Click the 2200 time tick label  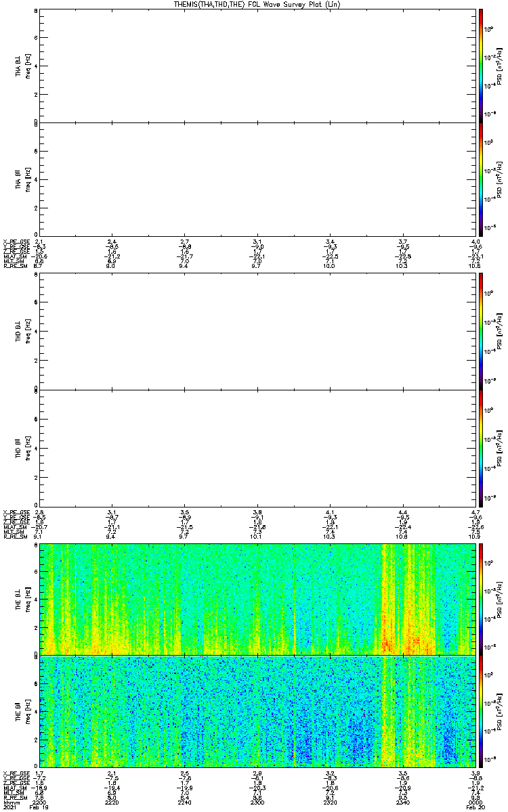tap(39, 803)
